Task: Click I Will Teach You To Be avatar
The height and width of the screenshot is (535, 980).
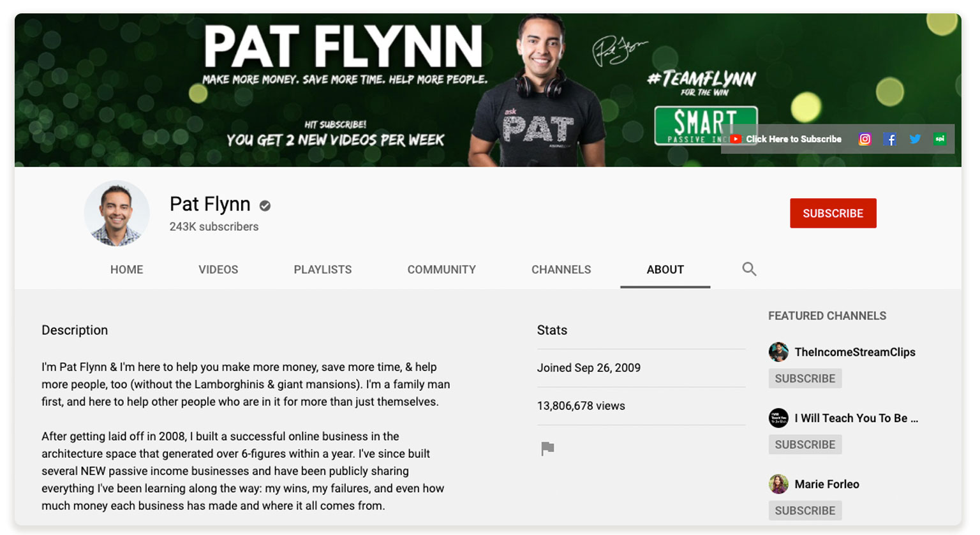Action: 778,418
